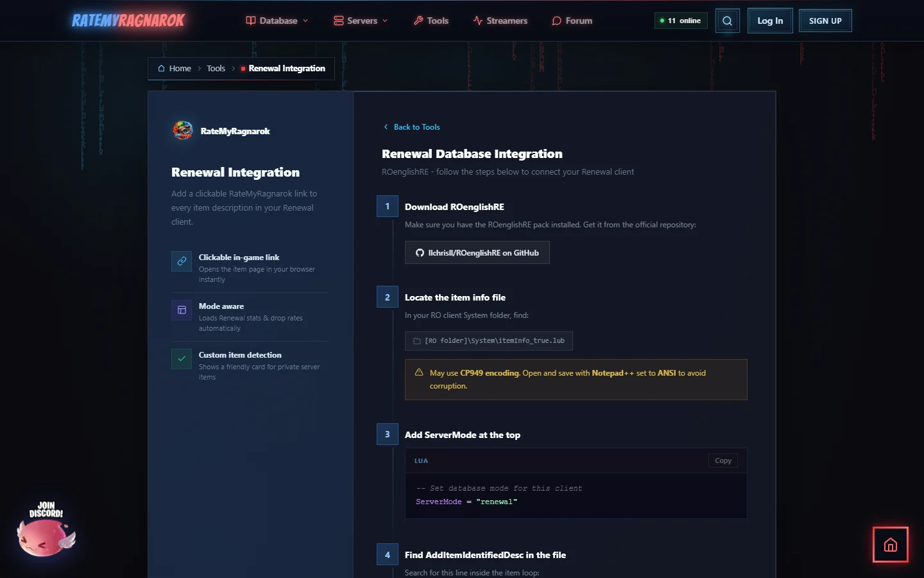Click the Servers stack icon

pyautogui.click(x=339, y=21)
